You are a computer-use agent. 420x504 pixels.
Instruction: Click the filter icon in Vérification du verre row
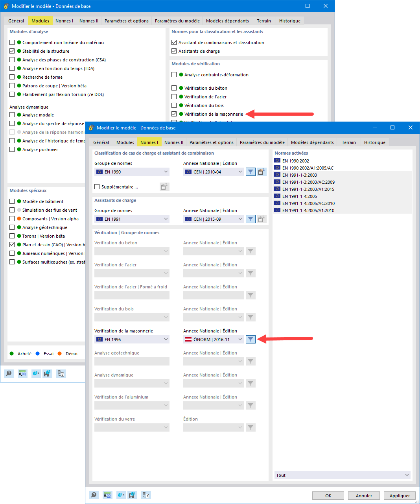[x=251, y=428]
